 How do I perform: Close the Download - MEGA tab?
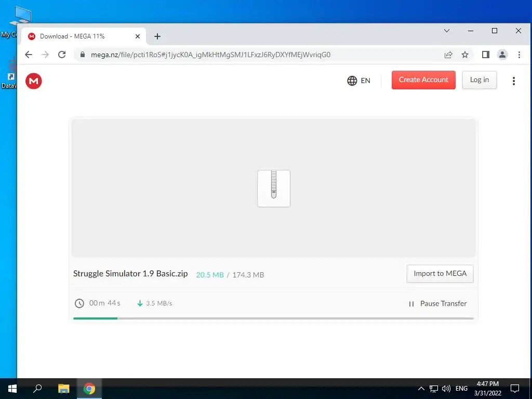click(x=137, y=36)
